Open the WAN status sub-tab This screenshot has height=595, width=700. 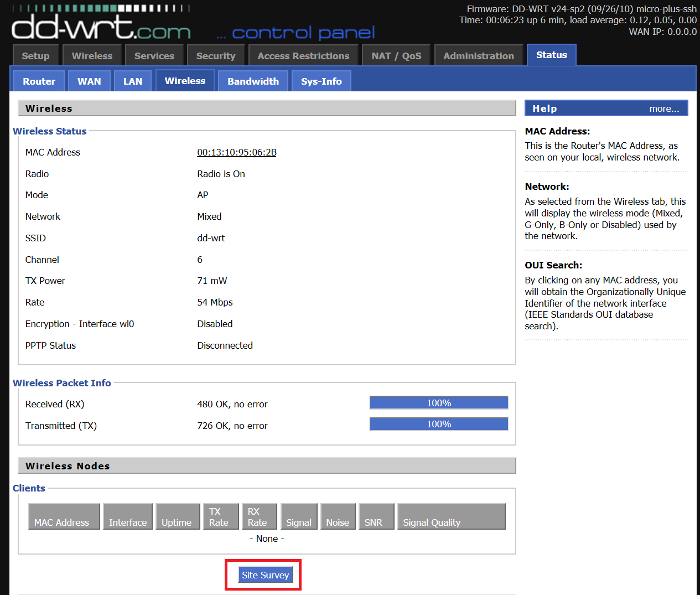tap(89, 81)
